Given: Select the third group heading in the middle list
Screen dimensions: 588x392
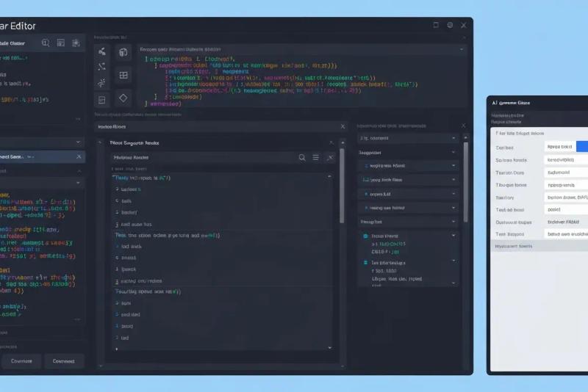Looking at the screenshot, I should 148,291.
